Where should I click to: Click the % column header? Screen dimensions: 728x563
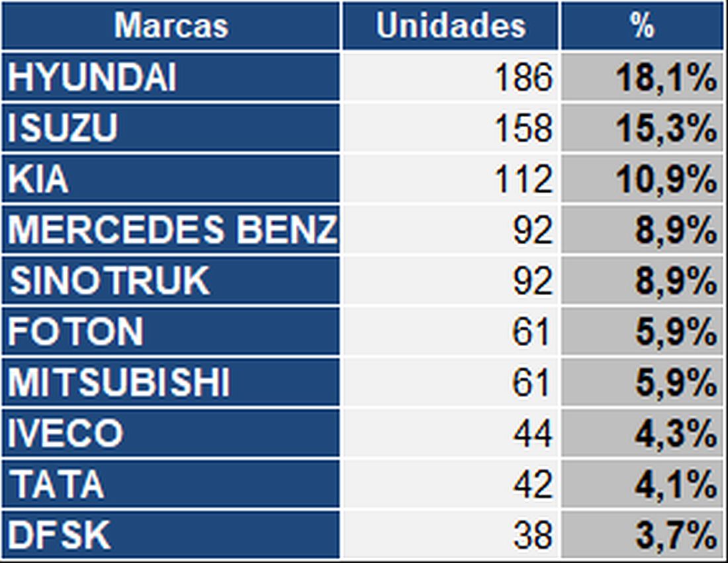coord(642,26)
